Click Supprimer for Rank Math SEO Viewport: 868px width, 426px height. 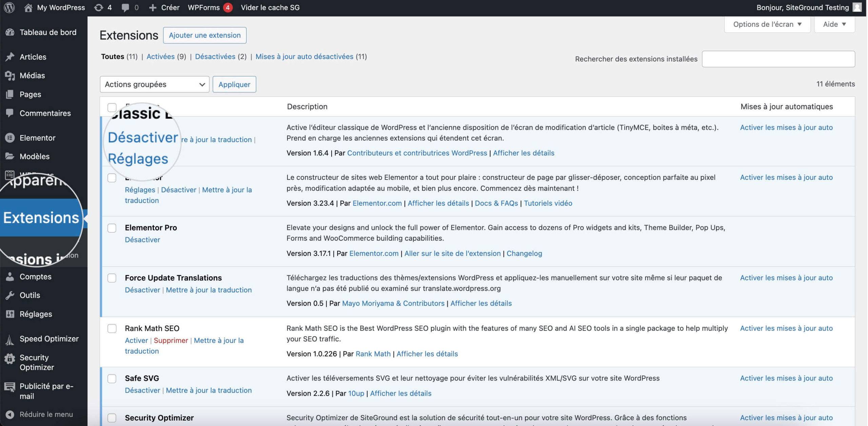coord(171,340)
